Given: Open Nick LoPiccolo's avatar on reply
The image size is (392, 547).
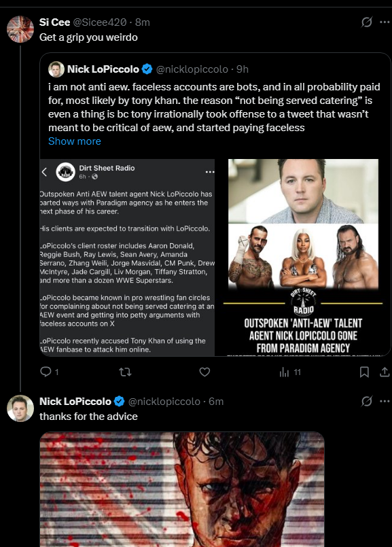Looking at the screenshot, I should 20,408.
